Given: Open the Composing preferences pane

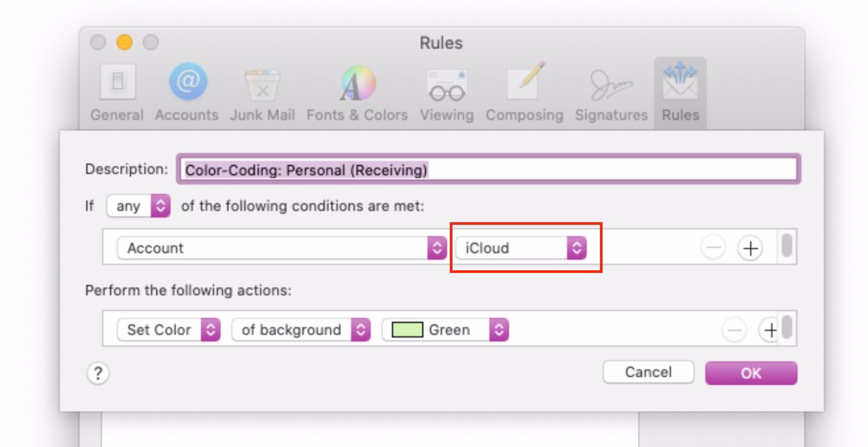Looking at the screenshot, I should 524,92.
